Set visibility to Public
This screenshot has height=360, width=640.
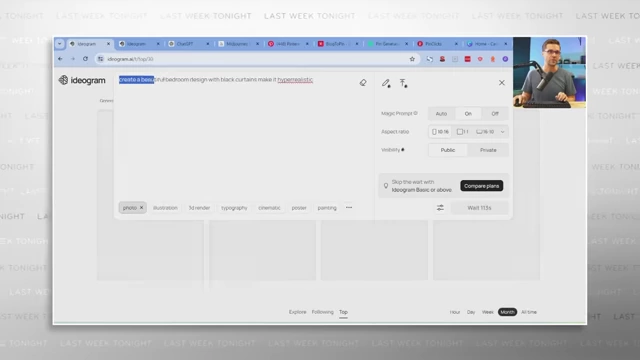pos(448,150)
